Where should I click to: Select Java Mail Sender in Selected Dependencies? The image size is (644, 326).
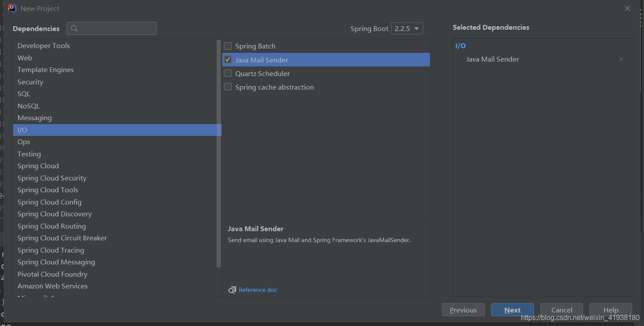coord(492,59)
